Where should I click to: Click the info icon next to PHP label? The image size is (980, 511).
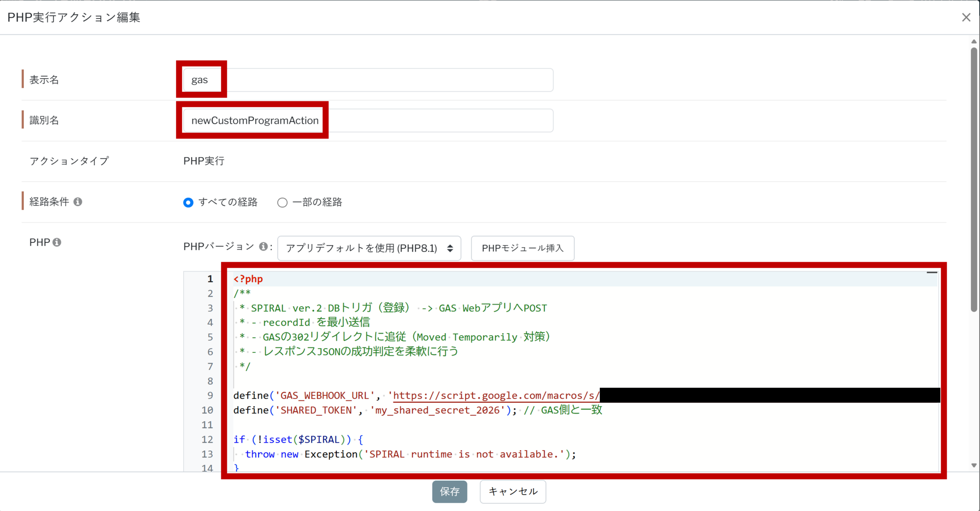(57, 242)
